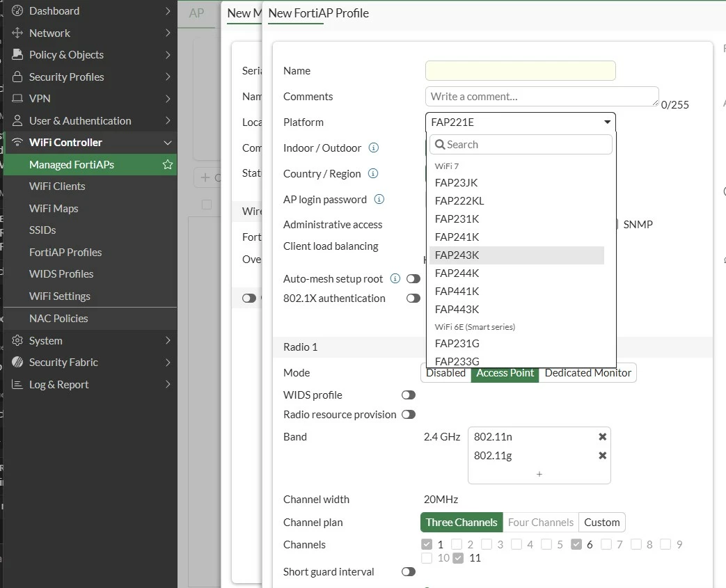Expand the VPN submenu chevron
Viewport: 726px width, 588px height.
168,99
